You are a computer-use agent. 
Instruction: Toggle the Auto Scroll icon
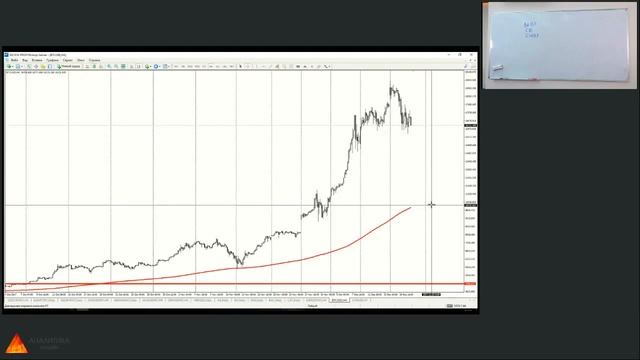132,66
